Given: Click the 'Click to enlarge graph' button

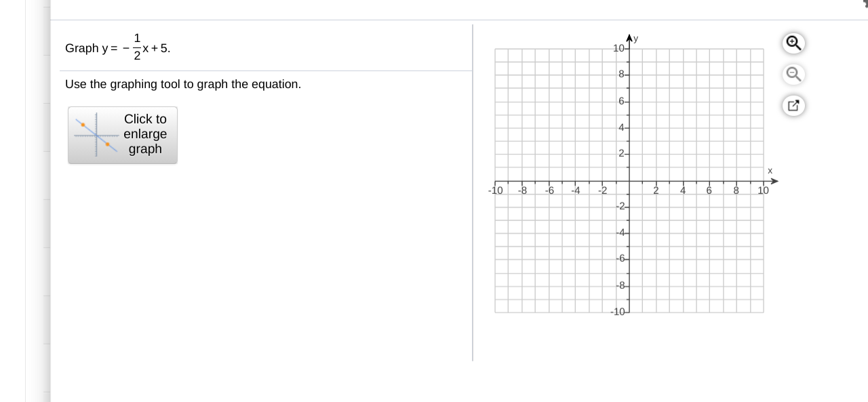Looking at the screenshot, I should (123, 135).
